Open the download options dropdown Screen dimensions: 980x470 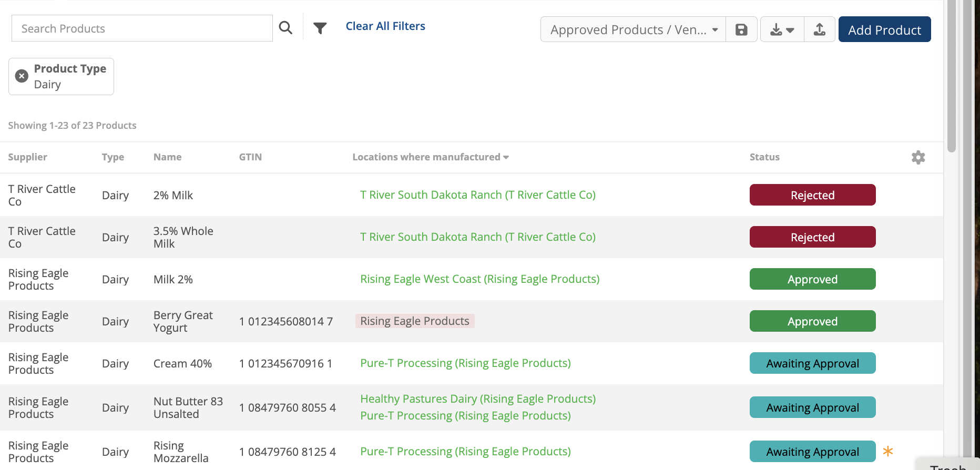[x=782, y=29]
